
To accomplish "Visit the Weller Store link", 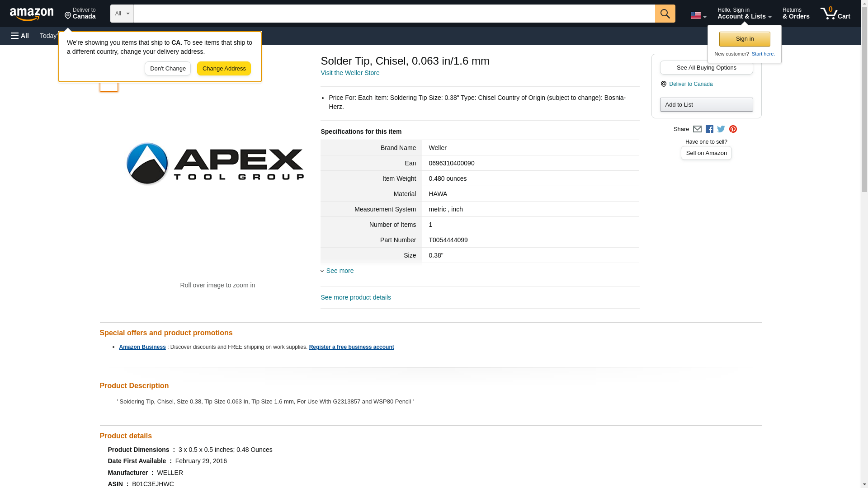I will coord(350,73).
